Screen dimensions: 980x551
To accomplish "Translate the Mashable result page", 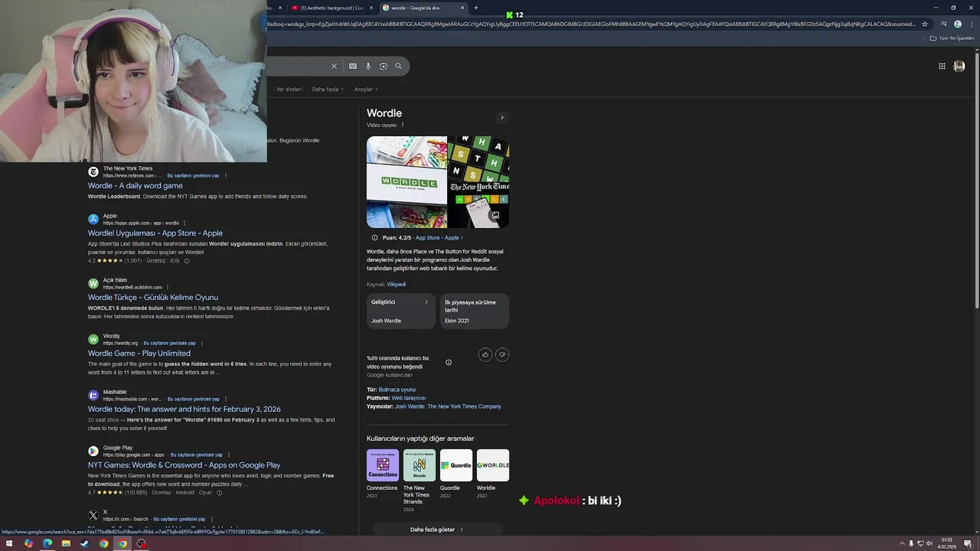I will point(193,399).
